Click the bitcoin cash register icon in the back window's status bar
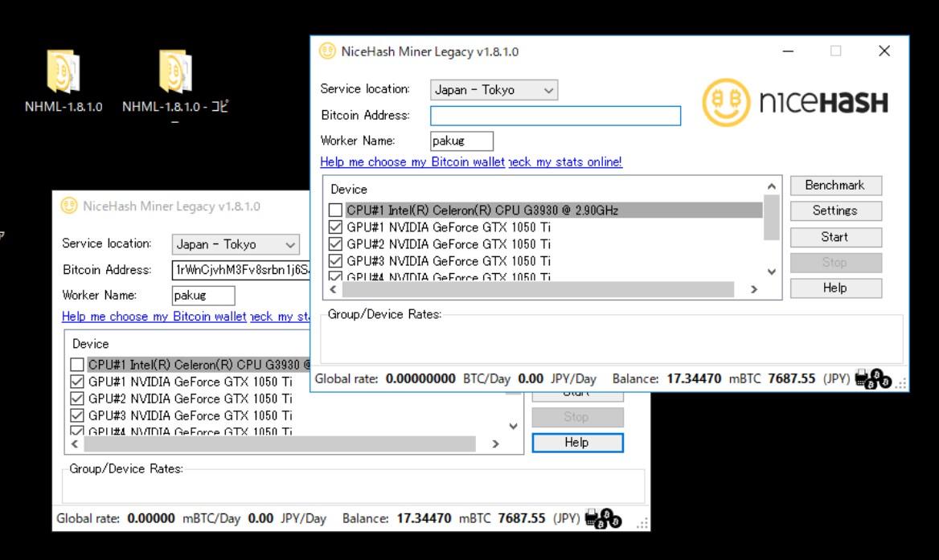This screenshot has width=939, height=560. [x=603, y=518]
